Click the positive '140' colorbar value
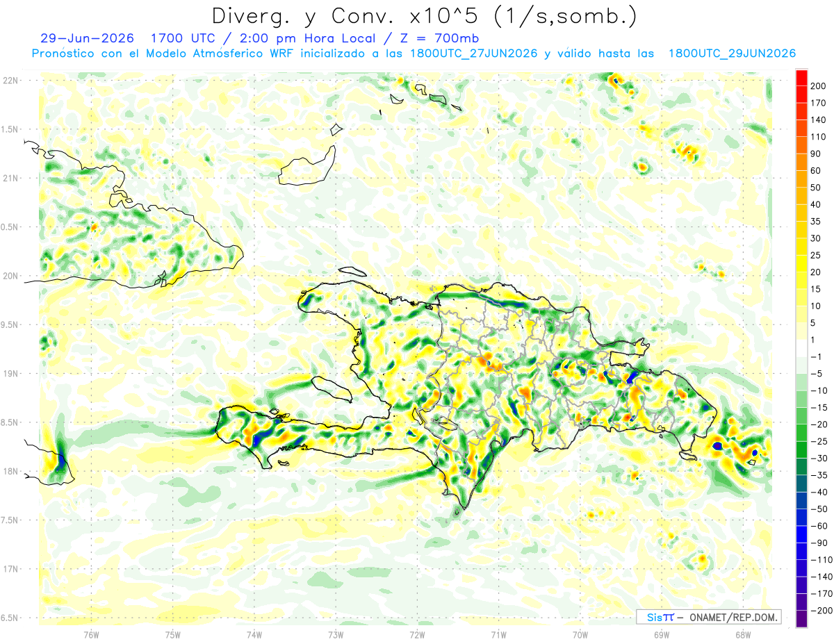 pyautogui.click(x=818, y=119)
